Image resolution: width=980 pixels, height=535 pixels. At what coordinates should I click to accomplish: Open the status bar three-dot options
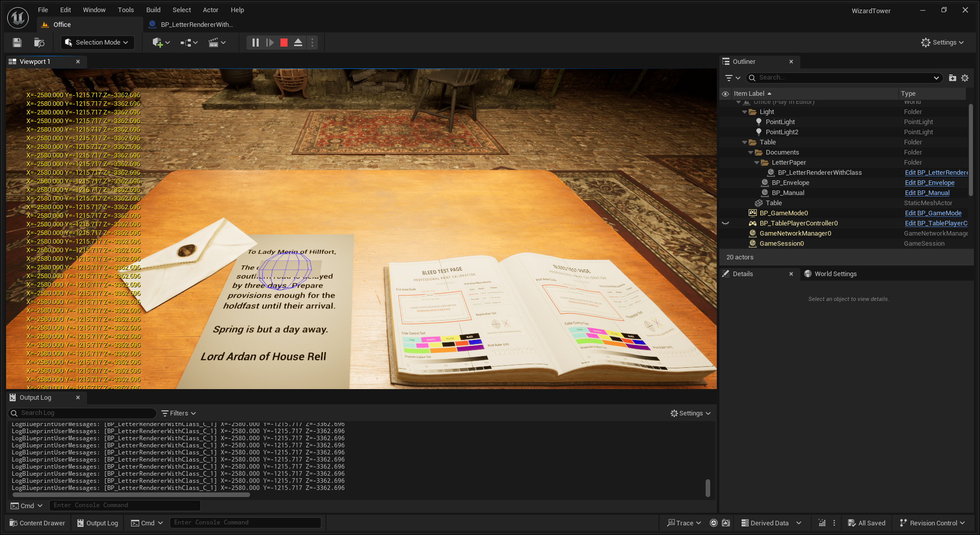click(834, 523)
